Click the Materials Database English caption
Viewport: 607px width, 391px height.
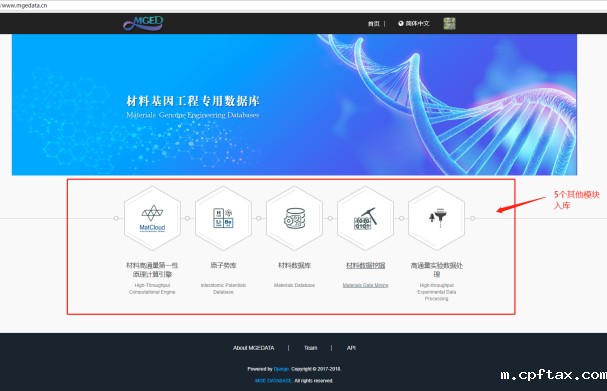pos(295,285)
